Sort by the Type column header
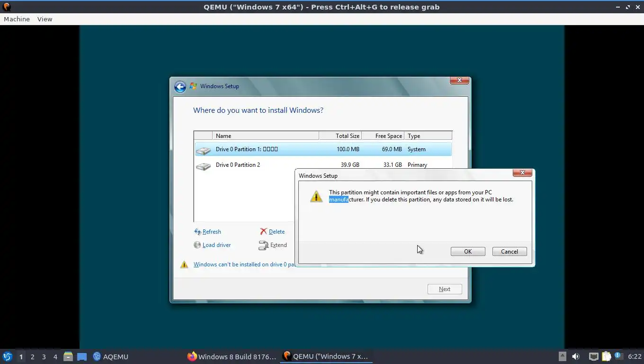 click(428, 136)
